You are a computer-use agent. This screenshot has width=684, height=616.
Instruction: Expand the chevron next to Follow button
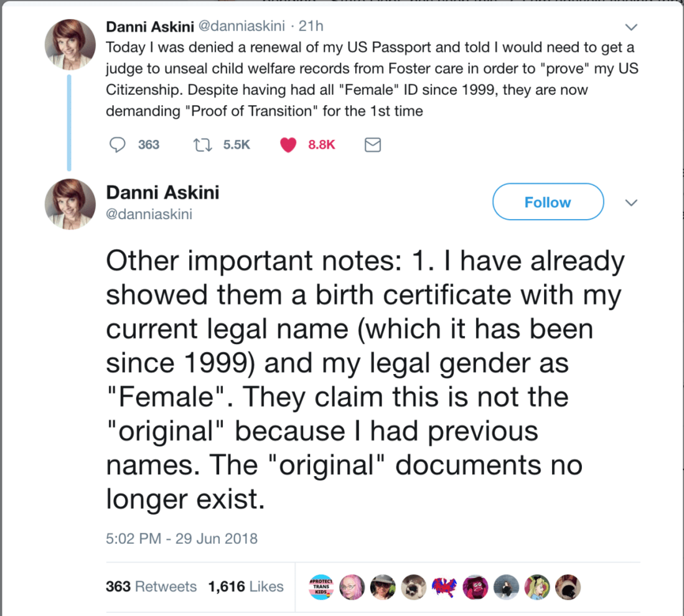[631, 203]
